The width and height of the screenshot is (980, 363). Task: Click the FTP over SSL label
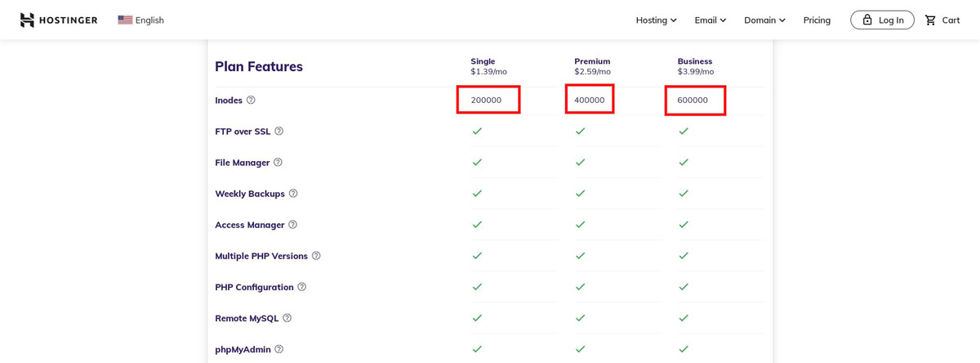point(243,131)
